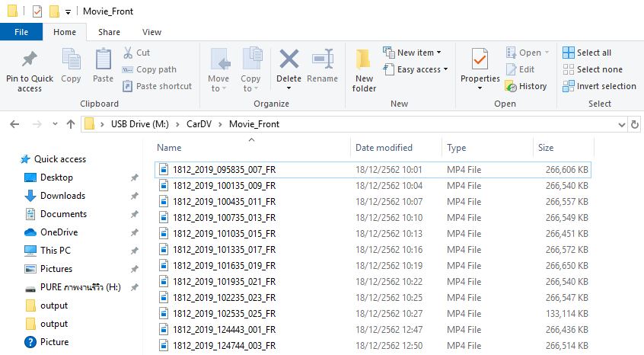Refresh the folder view
Screen dimensions: 644x355
(x=635, y=124)
